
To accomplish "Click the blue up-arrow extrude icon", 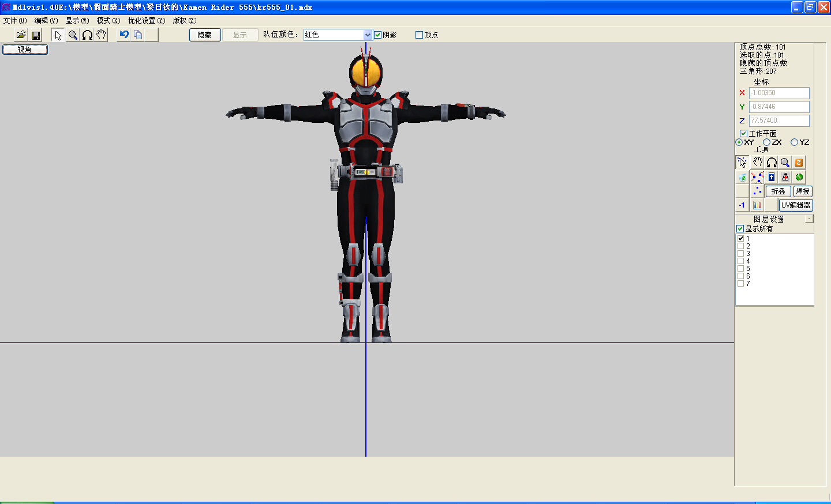I will click(772, 177).
